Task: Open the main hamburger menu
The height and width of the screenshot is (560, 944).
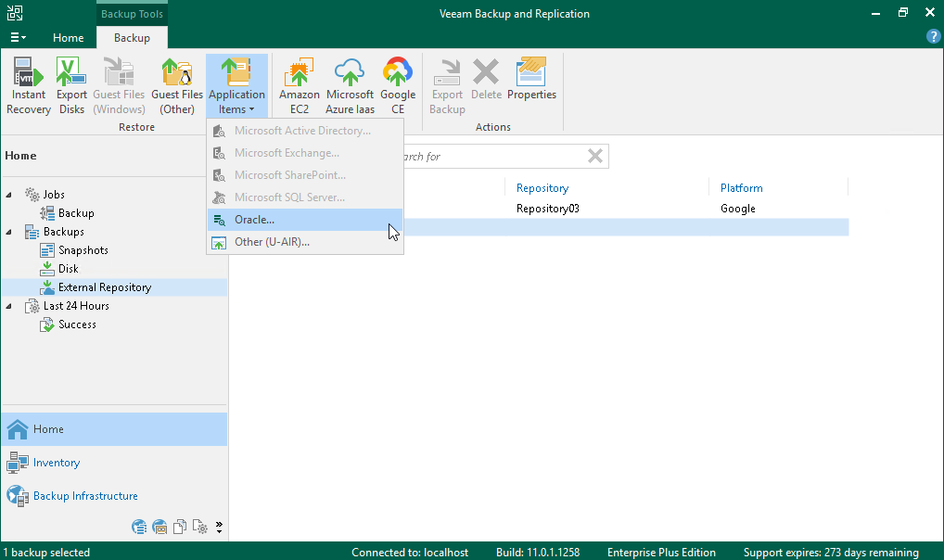Action: 18,37
